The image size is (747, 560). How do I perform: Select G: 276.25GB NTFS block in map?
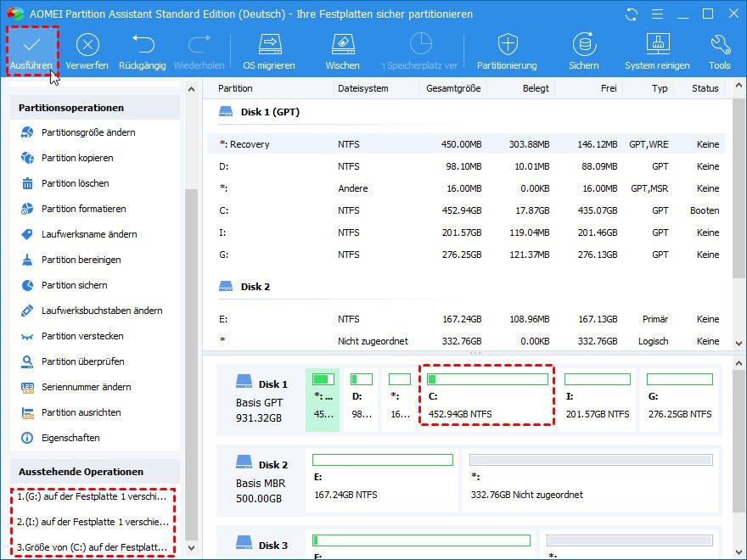tap(680, 400)
